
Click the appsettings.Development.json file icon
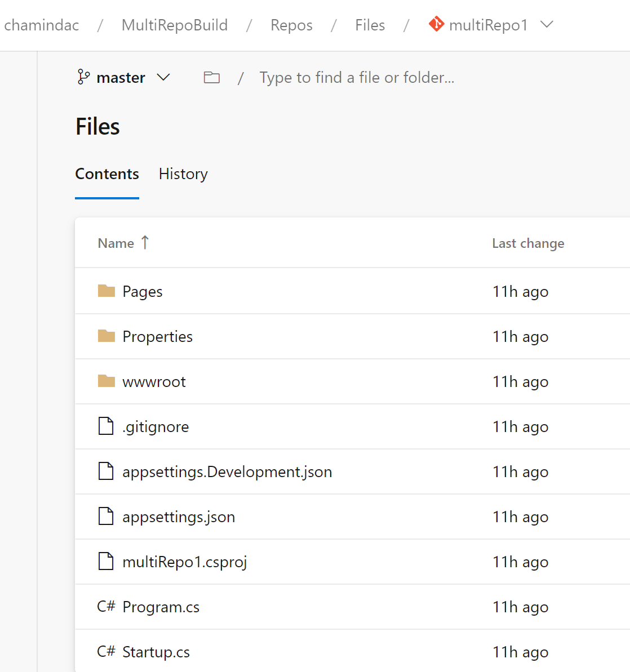coord(106,471)
